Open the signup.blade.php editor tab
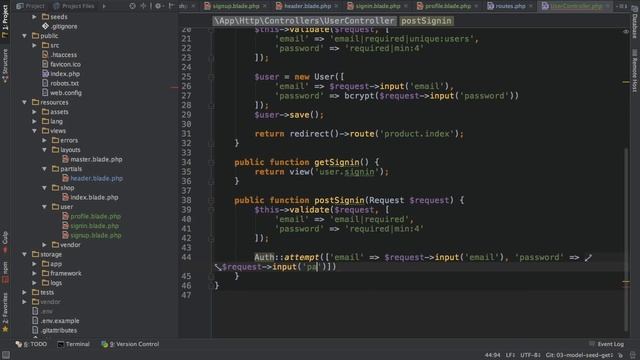 [x=236, y=6]
